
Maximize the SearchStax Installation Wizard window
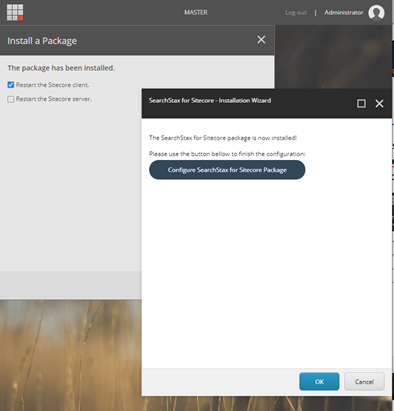[361, 104]
